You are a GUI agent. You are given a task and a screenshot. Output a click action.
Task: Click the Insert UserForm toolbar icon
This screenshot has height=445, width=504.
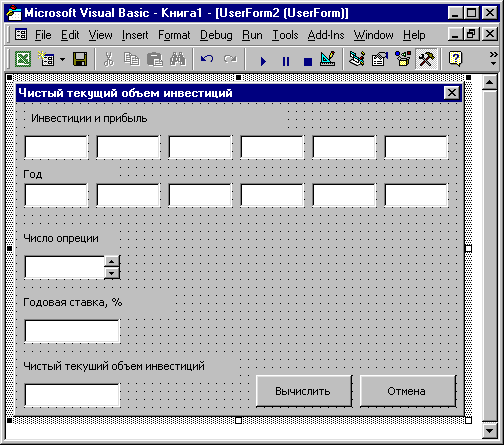click(46, 59)
